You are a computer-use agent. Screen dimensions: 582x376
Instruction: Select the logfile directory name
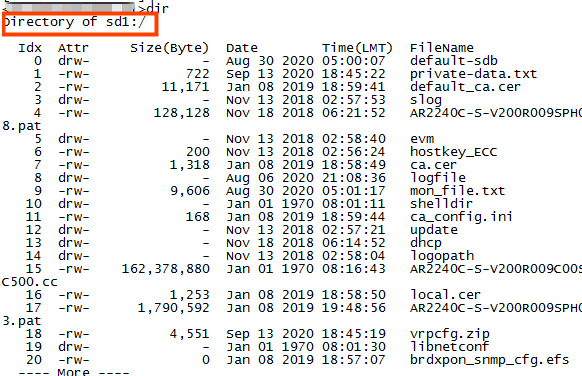click(438, 178)
